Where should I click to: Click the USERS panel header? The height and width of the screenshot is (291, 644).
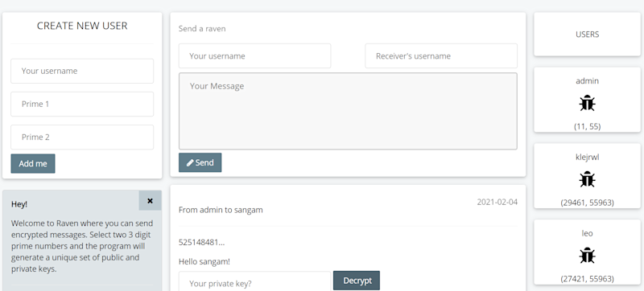588,35
